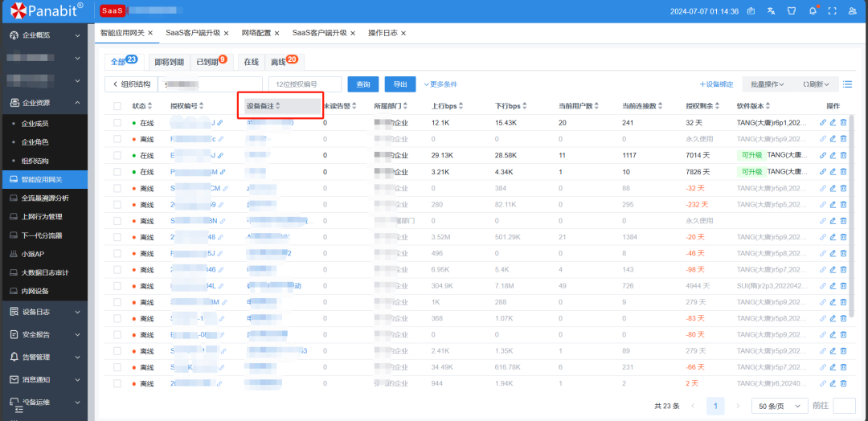Tick checkbox of the -32 天 row
The image size is (868, 421).
tap(117, 188)
